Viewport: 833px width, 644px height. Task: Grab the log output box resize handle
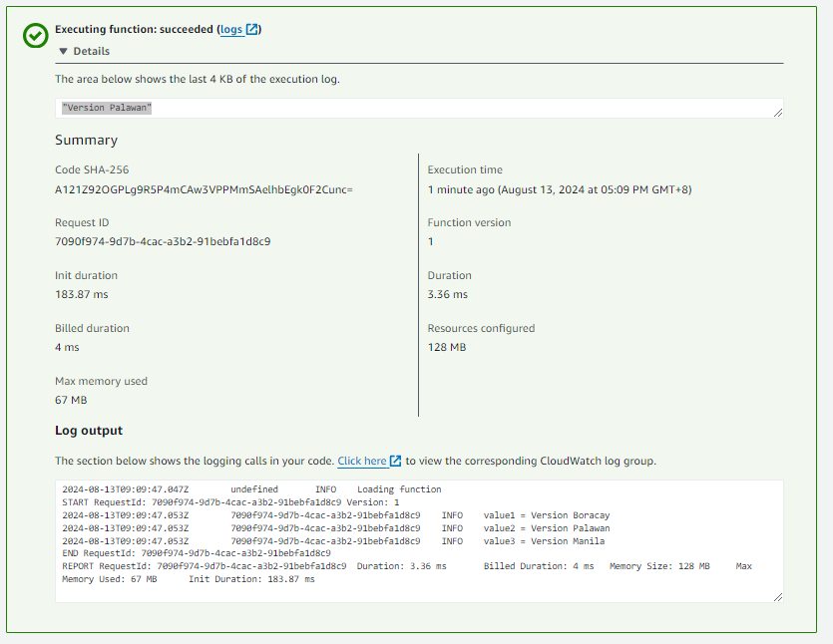click(778, 596)
